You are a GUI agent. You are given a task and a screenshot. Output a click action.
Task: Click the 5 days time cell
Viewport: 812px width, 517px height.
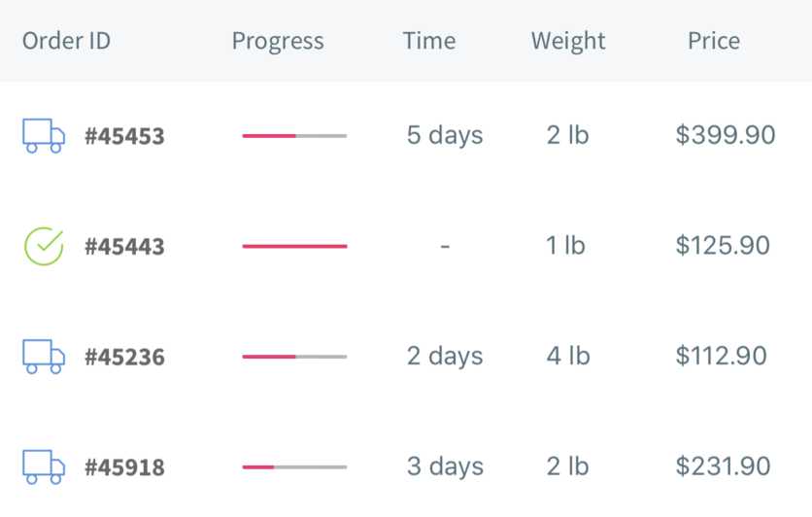click(445, 136)
